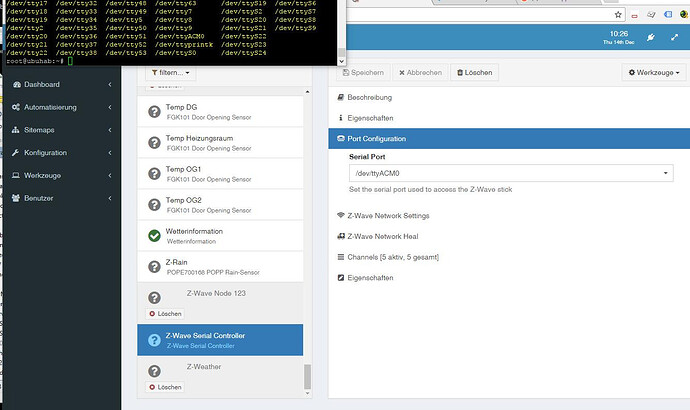Screen dimensions: 690x410
Task: Click the plug connection icon in header
Action: tap(651, 37)
